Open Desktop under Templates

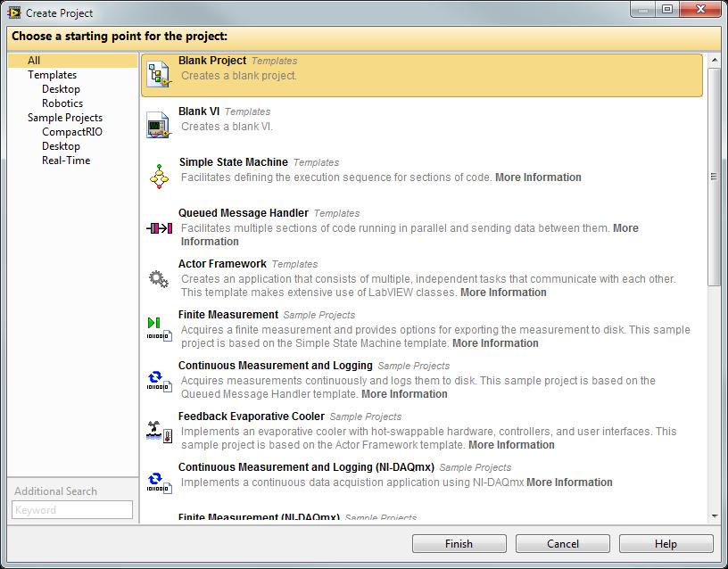(61, 89)
